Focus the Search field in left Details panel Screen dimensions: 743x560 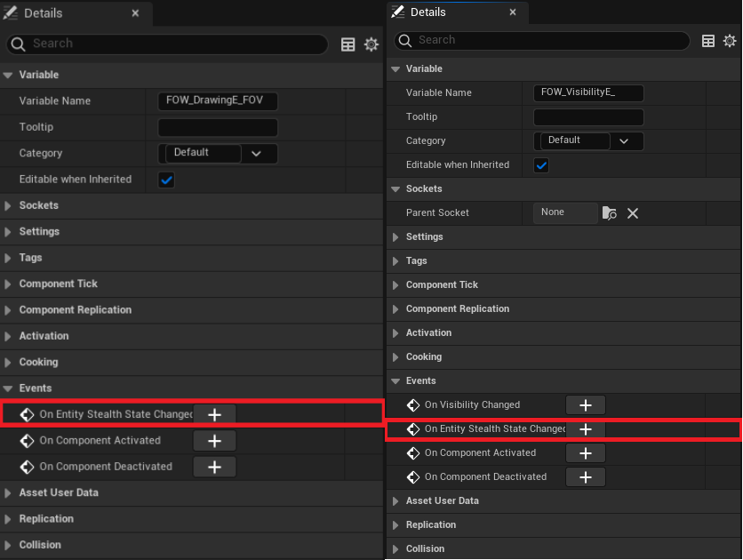(x=167, y=44)
